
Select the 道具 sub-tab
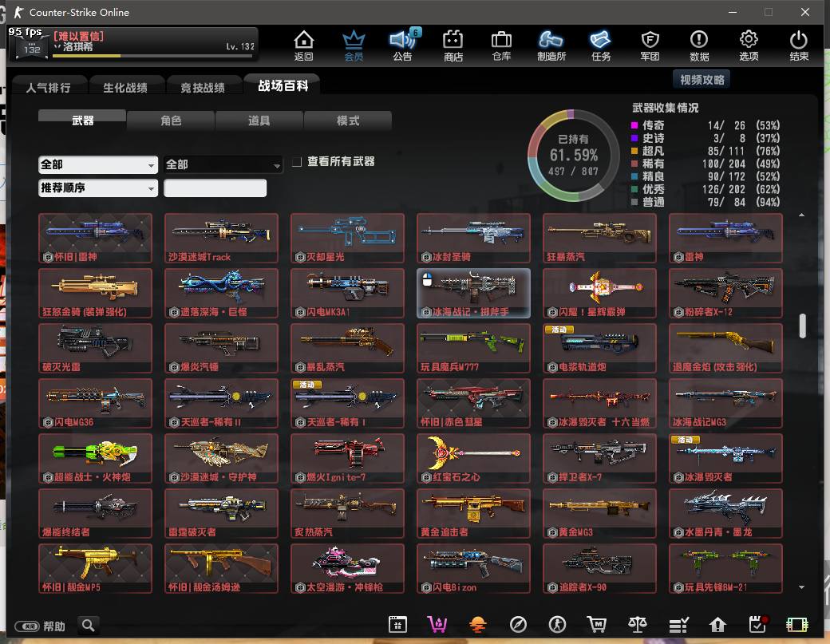pos(259,121)
